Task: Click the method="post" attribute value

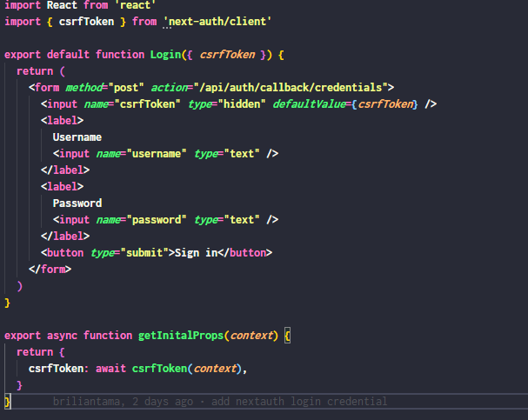Action: coord(126,88)
